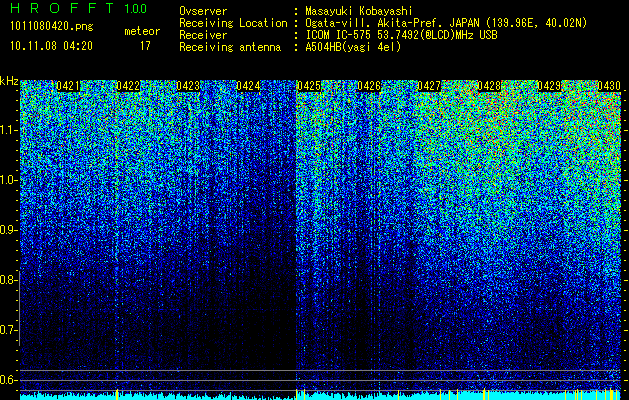Click the 0422 time marker
This screenshot has height=400, width=629.
(128, 86)
